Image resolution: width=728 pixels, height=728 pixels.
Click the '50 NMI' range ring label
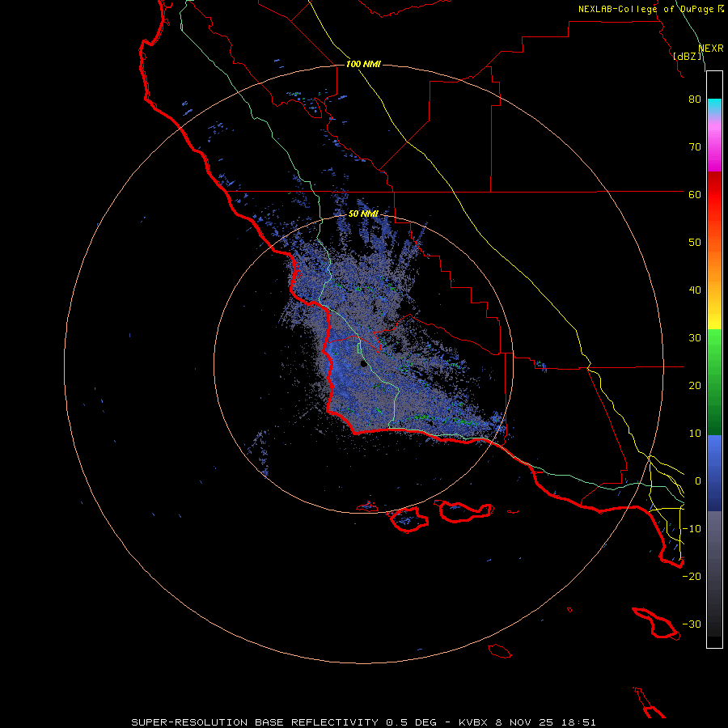pyautogui.click(x=363, y=214)
